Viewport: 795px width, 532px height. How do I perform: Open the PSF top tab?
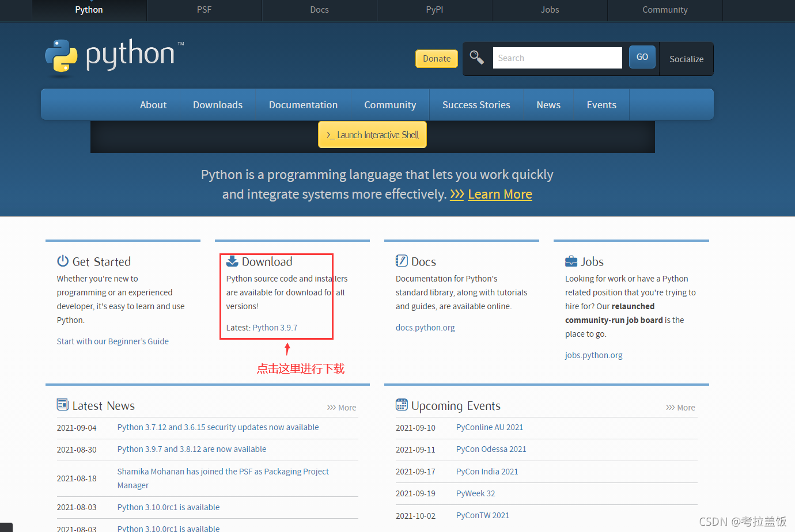(205, 10)
